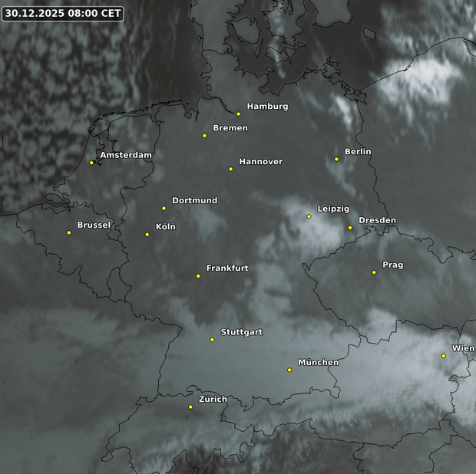Image resolution: width=476 pixels, height=474 pixels.
Task: Click the Frankfurt text label
Action: tap(227, 268)
